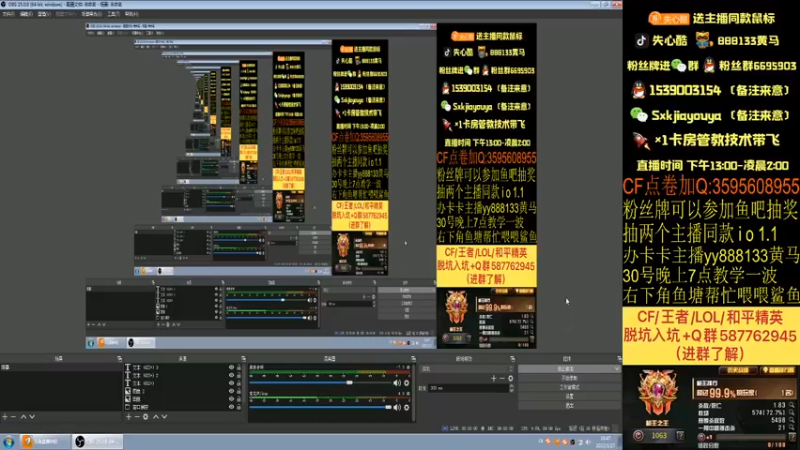Select the scene item in Scenes list
The height and width of the screenshot is (450, 800).
pyautogui.click(x=61, y=367)
